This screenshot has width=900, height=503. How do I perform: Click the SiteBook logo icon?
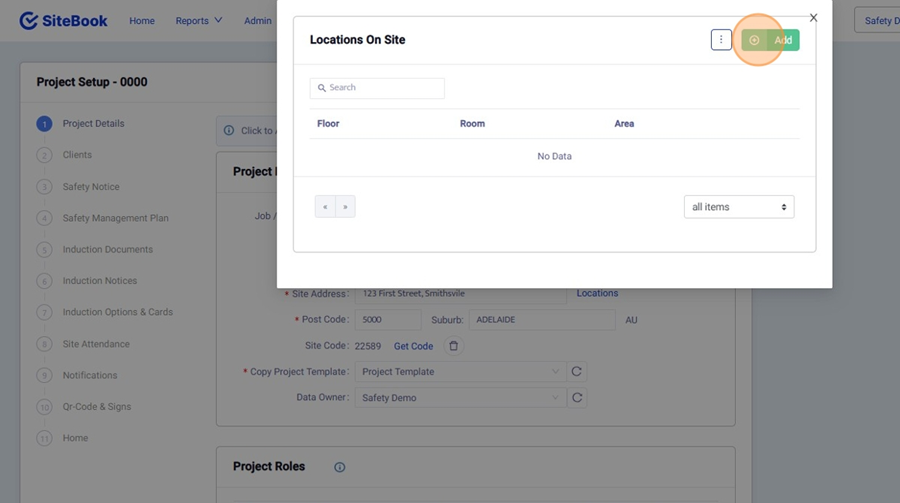[28, 21]
